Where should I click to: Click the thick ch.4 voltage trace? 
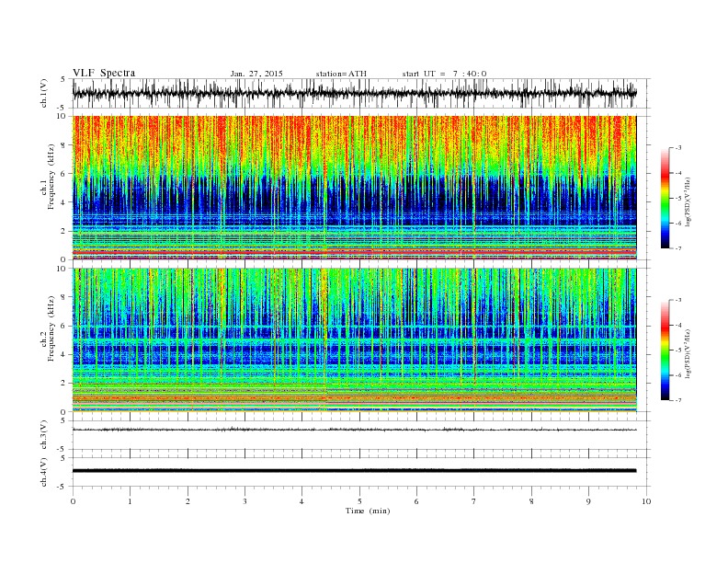click(x=354, y=471)
